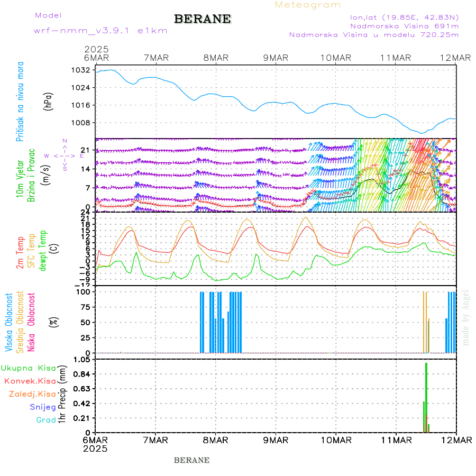Screen dimensions: 476x476
Task: Click the N-E-S-W compass rose
Action: click(x=65, y=155)
